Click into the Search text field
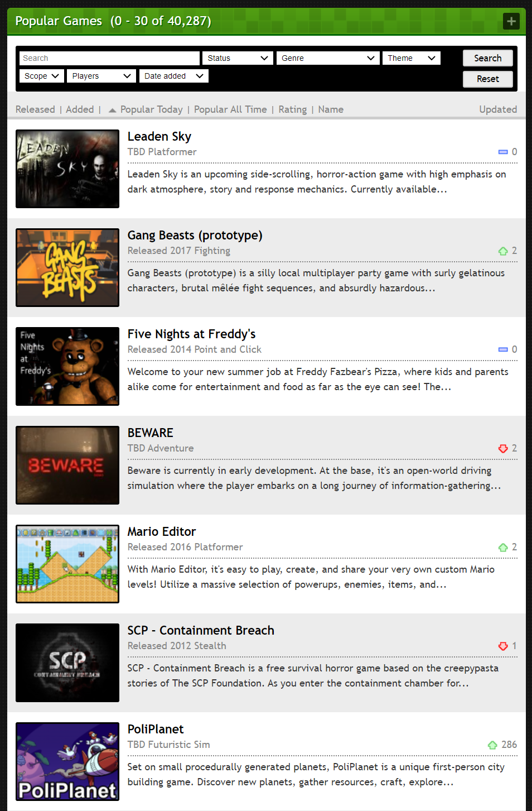The height and width of the screenshot is (811, 532). point(109,58)
